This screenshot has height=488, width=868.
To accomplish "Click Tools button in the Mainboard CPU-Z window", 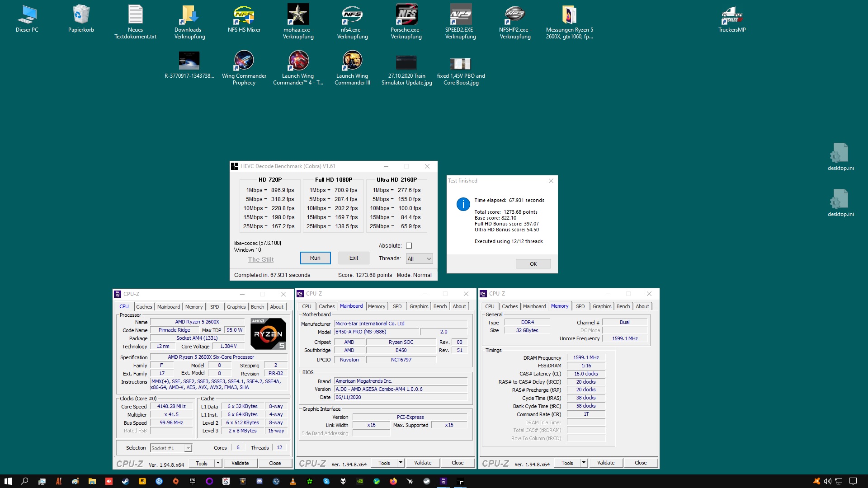I will coord(384,463).
